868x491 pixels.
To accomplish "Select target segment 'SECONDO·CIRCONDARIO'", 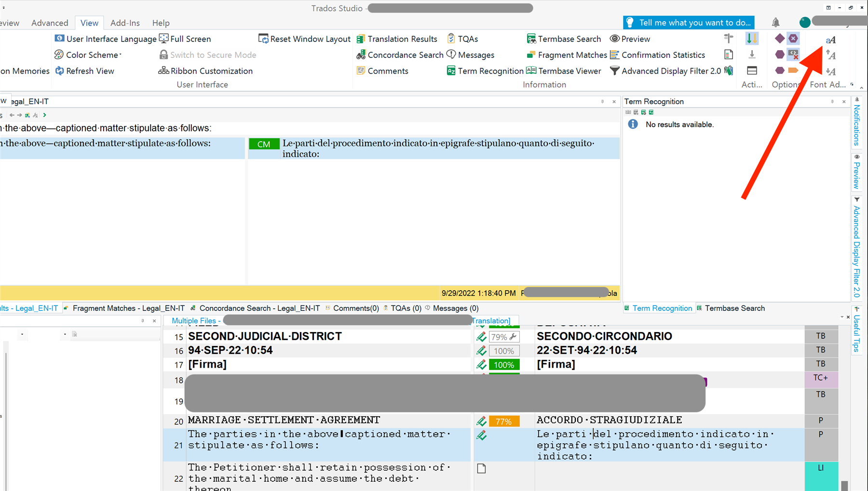I will coord(604,336).
